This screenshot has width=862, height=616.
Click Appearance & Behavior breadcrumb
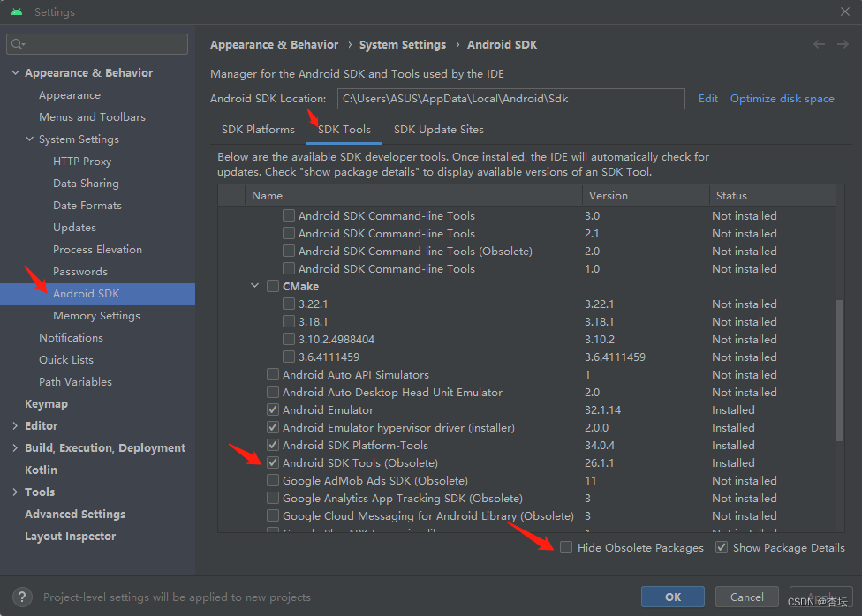pos(275,44)
